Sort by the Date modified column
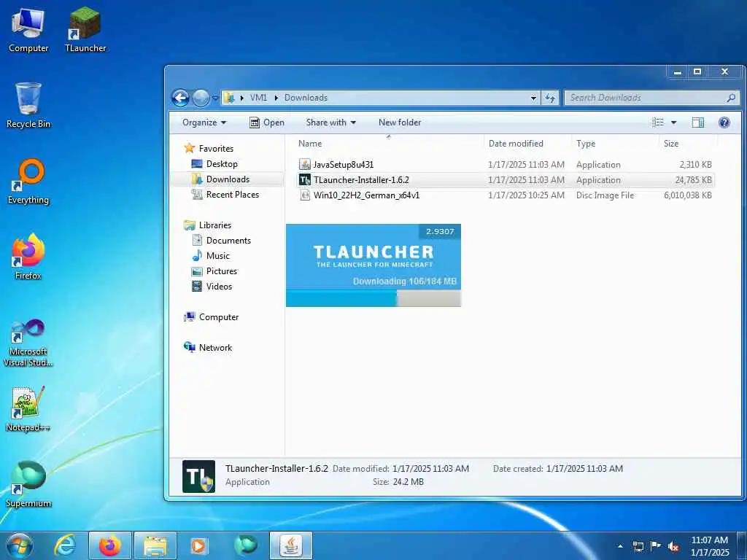747x560 pixels. click(516, 144)
